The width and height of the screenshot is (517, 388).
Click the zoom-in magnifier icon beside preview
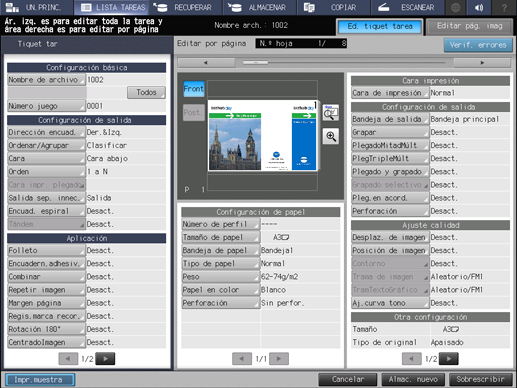pyautogui.click(x=331, y=136)
